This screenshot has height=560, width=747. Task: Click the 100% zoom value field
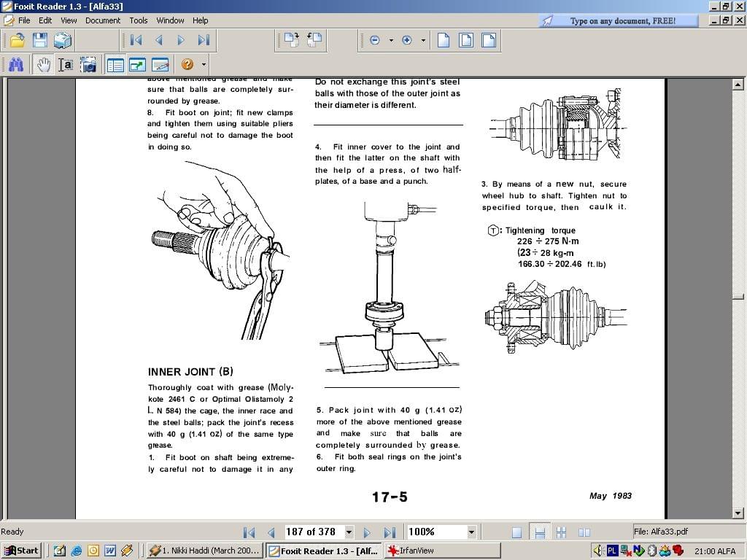(436, 532)
